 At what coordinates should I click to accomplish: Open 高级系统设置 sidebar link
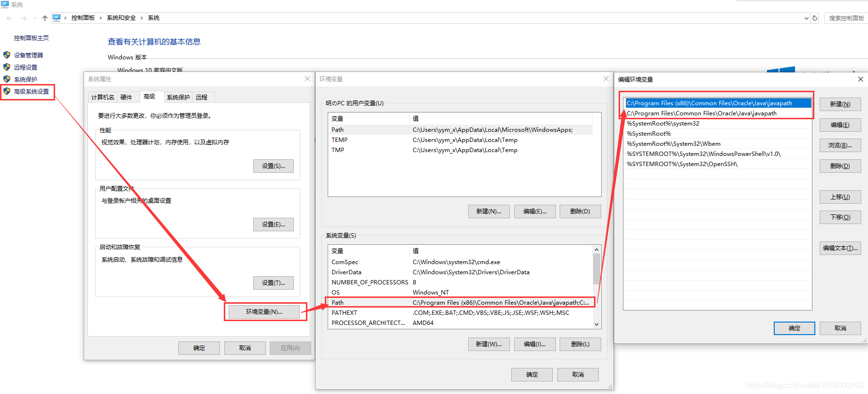point(31,91)
